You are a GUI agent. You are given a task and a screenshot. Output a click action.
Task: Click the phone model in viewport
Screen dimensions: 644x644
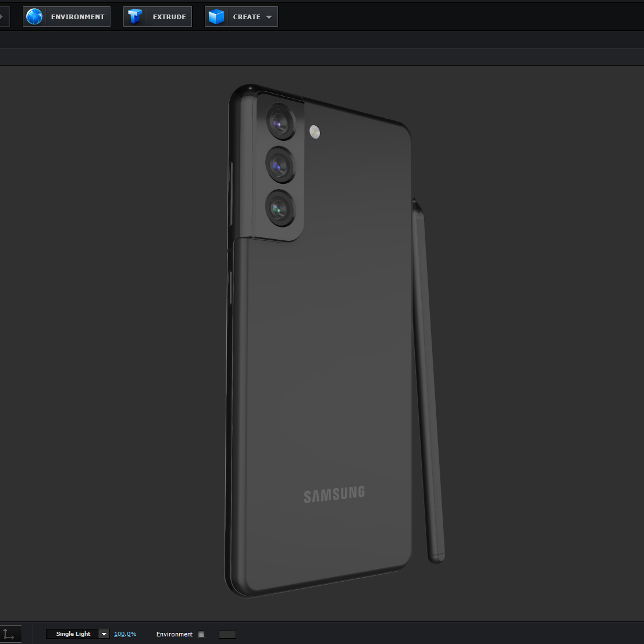[x=319, y=341]
